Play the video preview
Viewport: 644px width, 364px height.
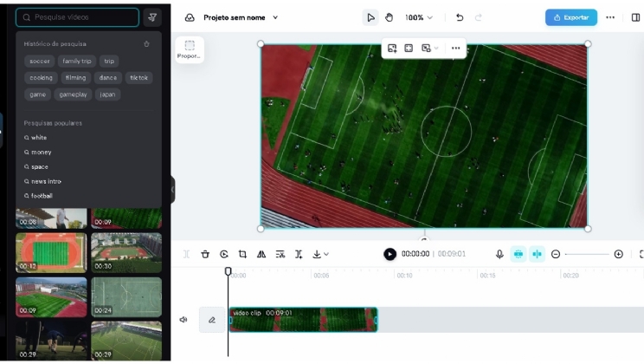(390, 254)
